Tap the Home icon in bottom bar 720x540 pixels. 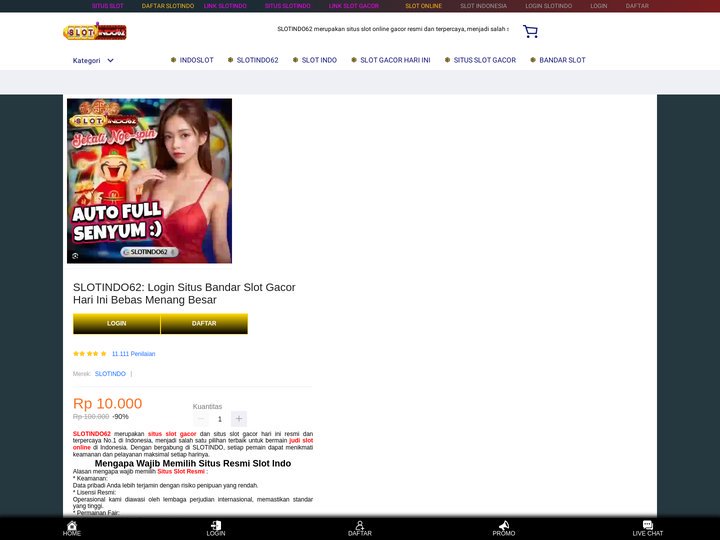72,525
